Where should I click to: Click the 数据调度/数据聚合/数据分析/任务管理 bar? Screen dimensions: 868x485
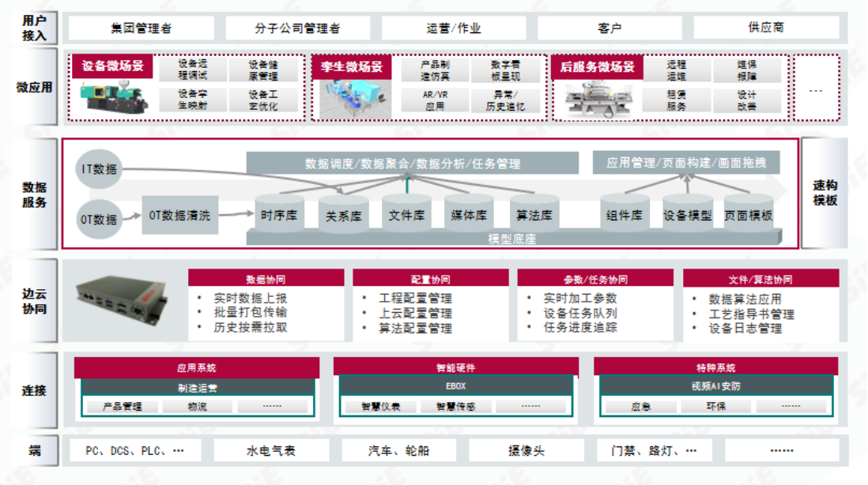pos(413,164)
